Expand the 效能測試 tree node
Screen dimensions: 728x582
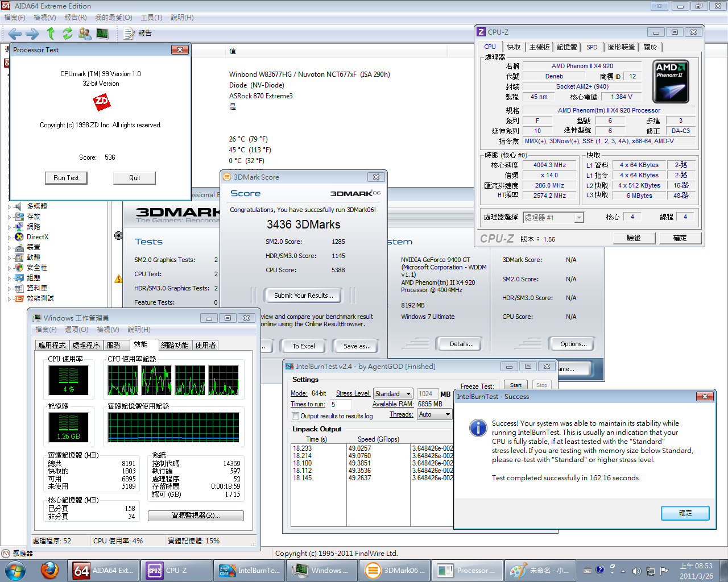(x=10, y=299)
